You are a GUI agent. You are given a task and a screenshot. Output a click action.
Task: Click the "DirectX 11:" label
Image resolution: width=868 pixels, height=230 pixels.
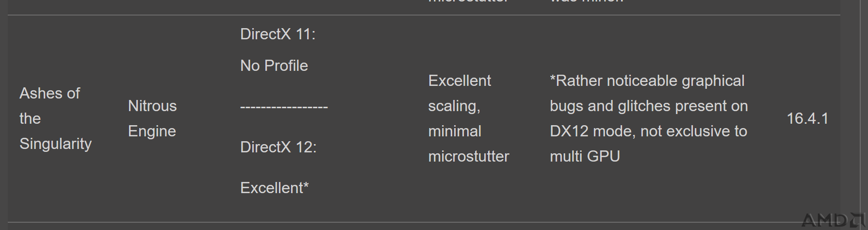pyautogui.click(x=278, y=34)
